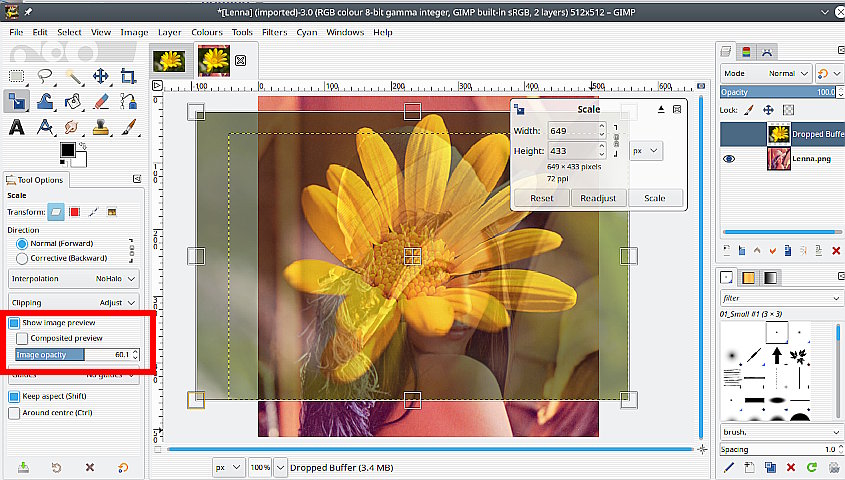Choose the Move tool
This screenshot has width=845, height=480.
[100, 76]
